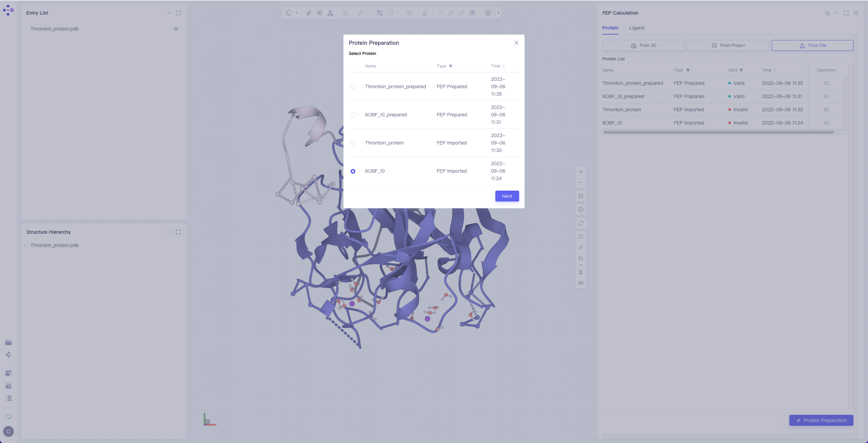
Task: Open 3D view for Thrombin_protein_prepared row
Action: point(826,83)
